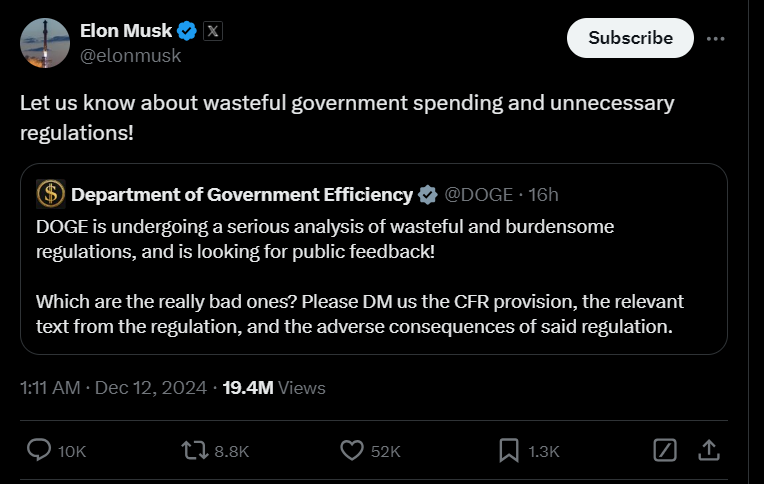Subscribe to Elon Musk
The width and height of the screenshot is (764, 484).
tap(630, 38)
